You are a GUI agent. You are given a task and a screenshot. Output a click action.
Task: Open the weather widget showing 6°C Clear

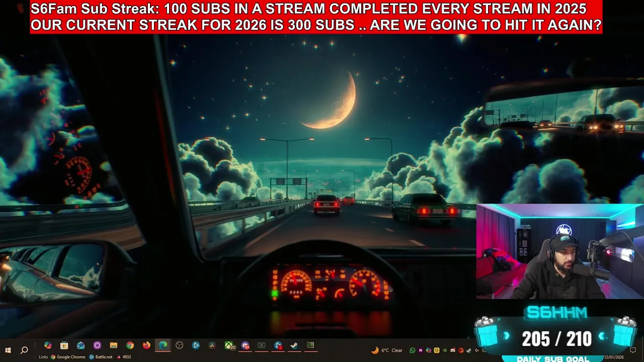tap(387, 350)
